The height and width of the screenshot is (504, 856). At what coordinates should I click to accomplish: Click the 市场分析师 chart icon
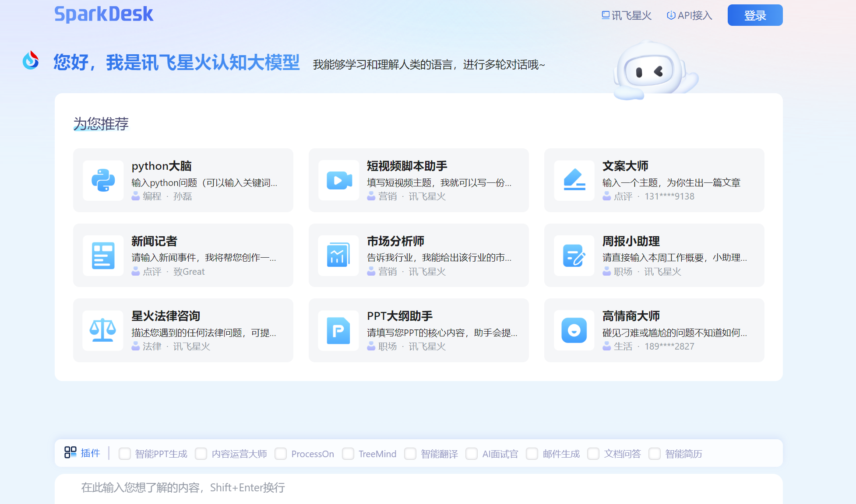coord(338,255)
